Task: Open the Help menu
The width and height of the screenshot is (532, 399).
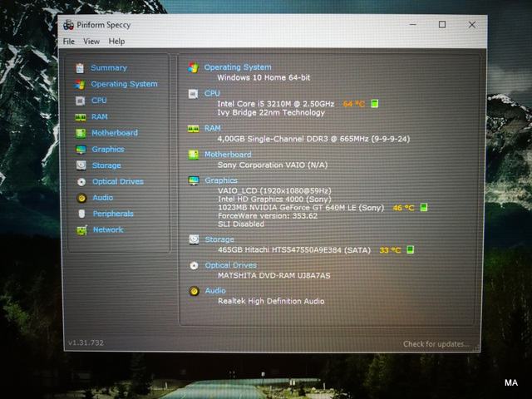Action: point(116,42)
